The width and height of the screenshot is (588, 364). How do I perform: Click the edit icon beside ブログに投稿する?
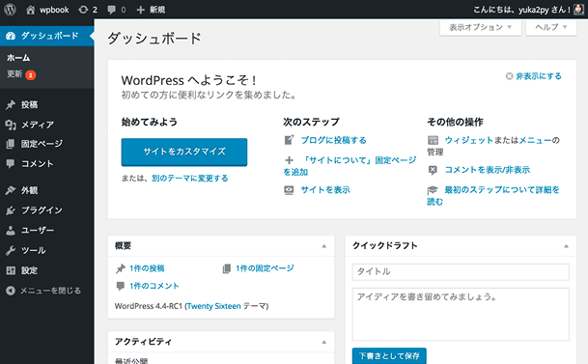(x=289, y=140)
